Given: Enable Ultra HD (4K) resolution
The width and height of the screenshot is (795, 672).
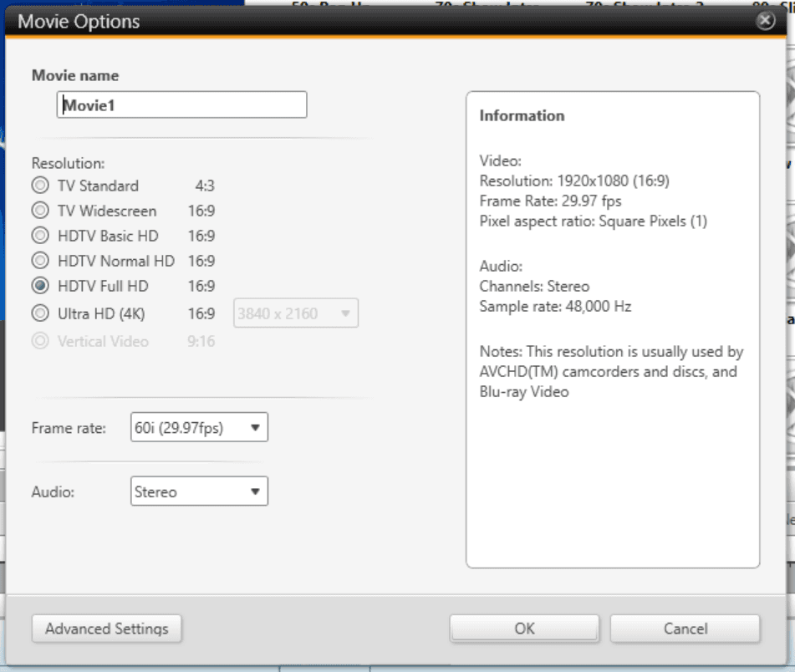Looking at the screenshot, I should pyautogui.click(x=41, y=313).
